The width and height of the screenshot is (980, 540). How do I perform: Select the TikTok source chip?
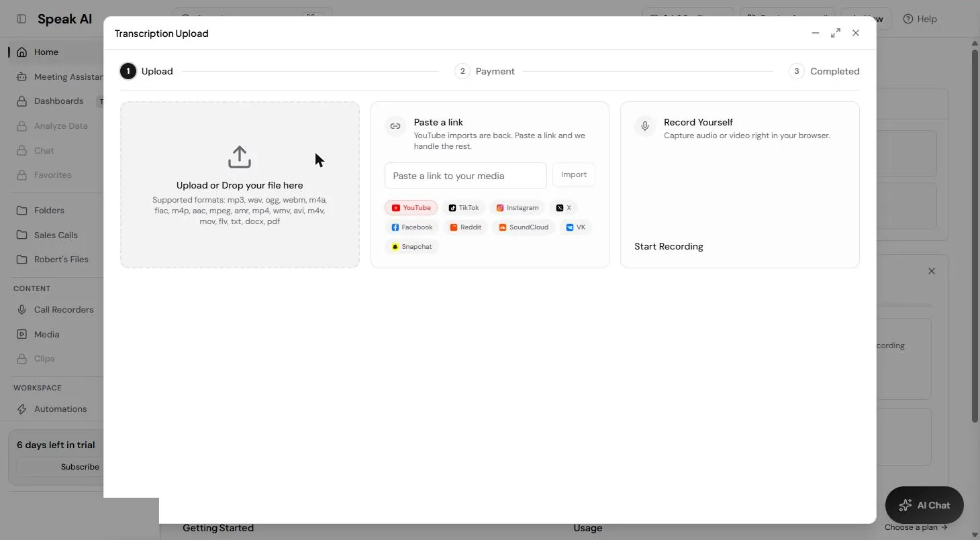coord(464,208)
